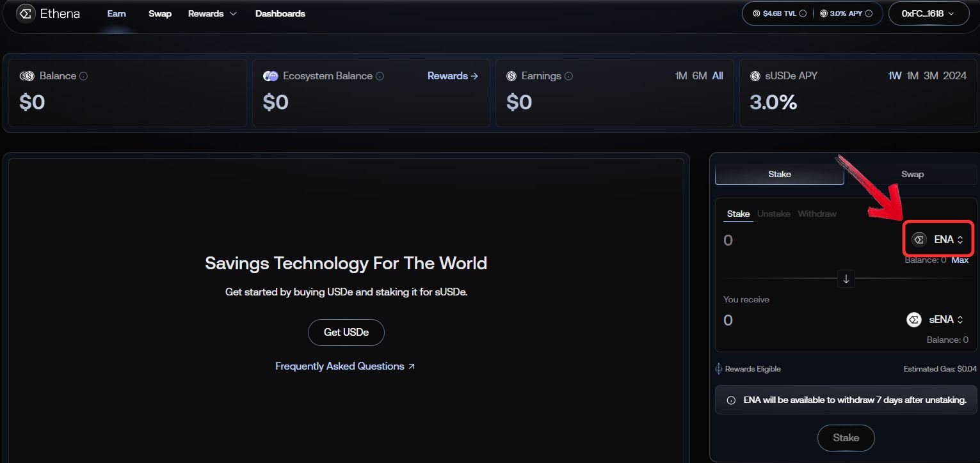
Task: Select 6M range in the Earnings card
Action: [700, 76]
